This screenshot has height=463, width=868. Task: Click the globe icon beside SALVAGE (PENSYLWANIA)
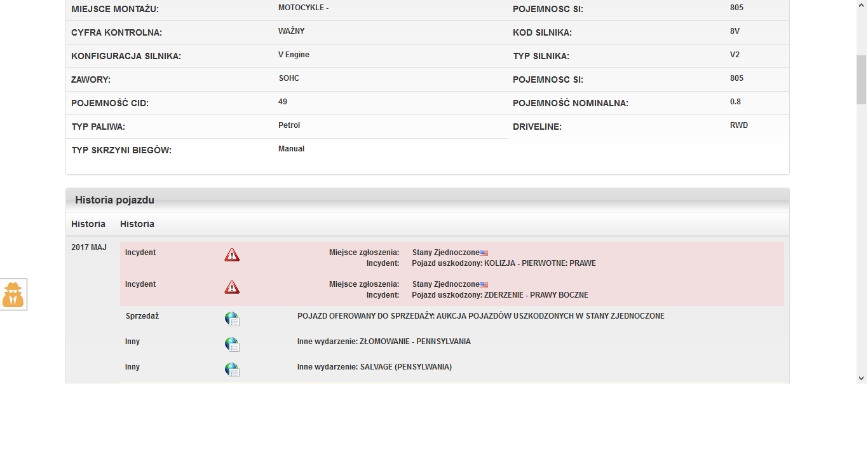232,370
